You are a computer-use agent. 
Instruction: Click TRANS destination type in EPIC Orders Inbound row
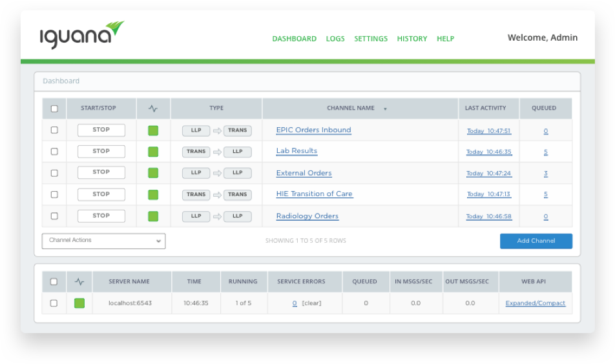(x=238, y=130)
